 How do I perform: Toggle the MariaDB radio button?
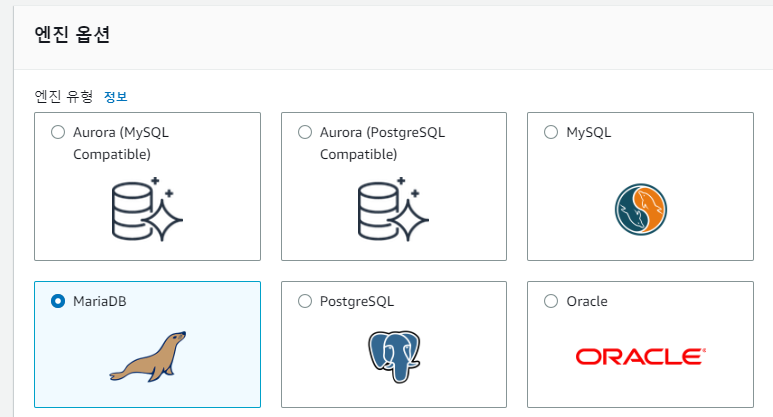coord(58,301)
